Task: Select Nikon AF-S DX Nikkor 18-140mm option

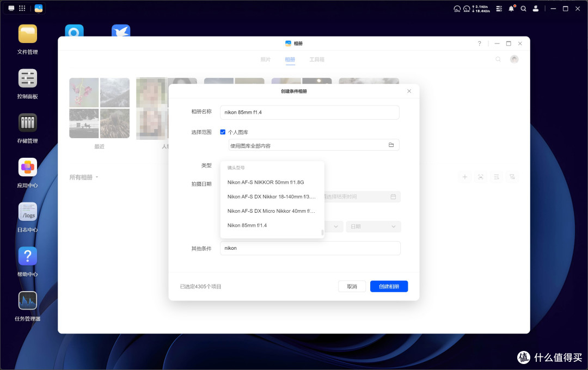Action: [272, 196]
